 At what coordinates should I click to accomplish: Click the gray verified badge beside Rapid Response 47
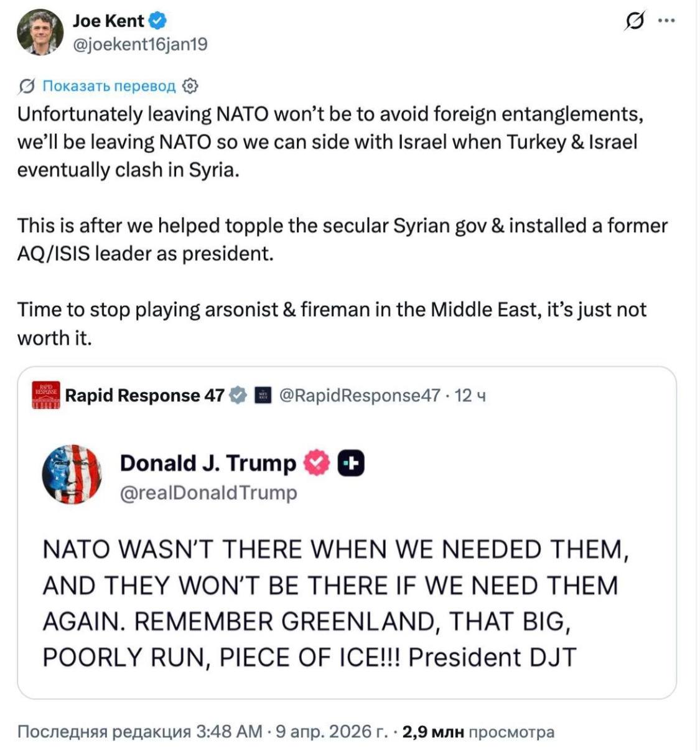(238, 396)
